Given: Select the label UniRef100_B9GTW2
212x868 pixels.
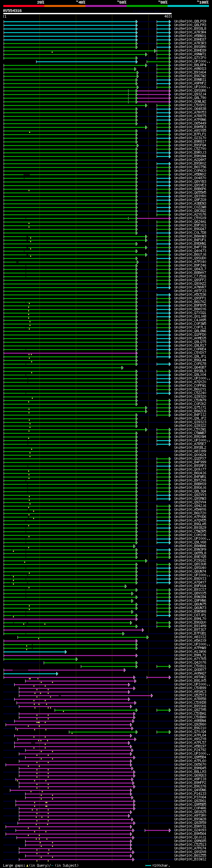Looking at the screenshot, I should (x=190, y=76).
